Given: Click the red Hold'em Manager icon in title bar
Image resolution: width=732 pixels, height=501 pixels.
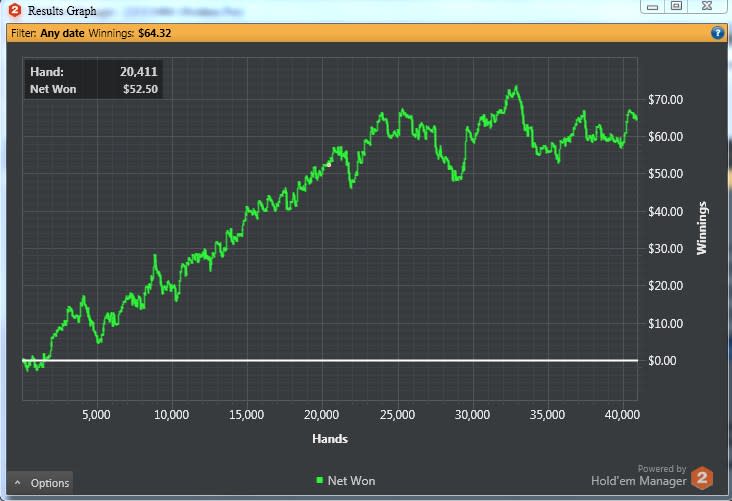Looking at the screenshot, I should coord(15,10).
